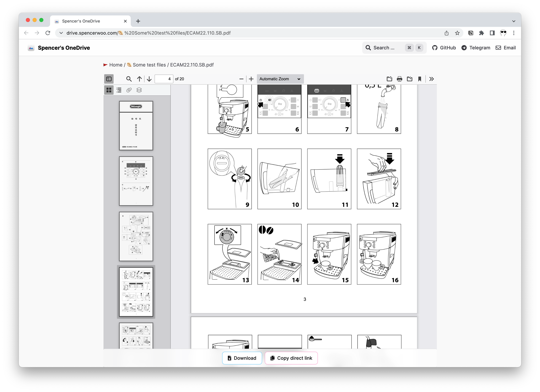The width and height of the screenshot is (540, 392).
Task: Select highlighted page 4 thumbnail
Action: tap(136, 292)
